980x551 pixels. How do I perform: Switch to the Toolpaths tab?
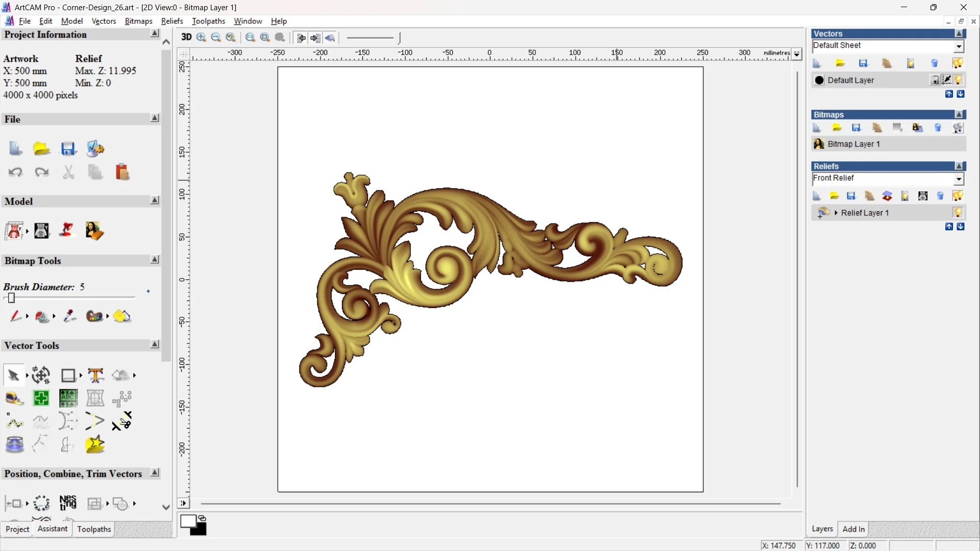[93, 529]
